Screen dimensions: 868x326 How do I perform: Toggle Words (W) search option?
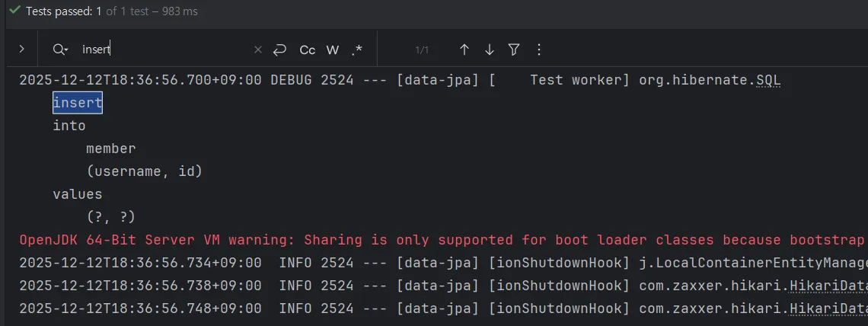pos(332,50)
